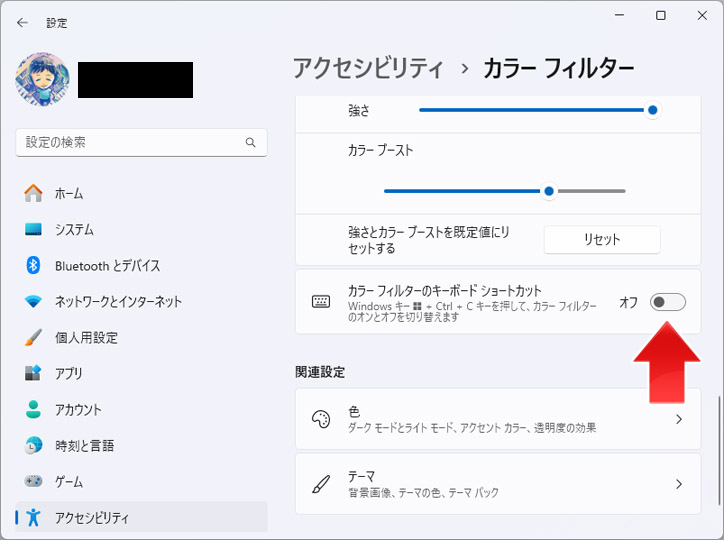Click the back arrow icon
Image resolution: width=724 pixels, height=540 pixels.
(x=22, y=23)
